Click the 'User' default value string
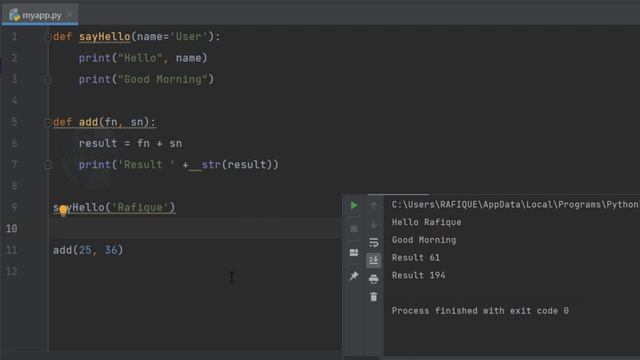 coord(189,37)
